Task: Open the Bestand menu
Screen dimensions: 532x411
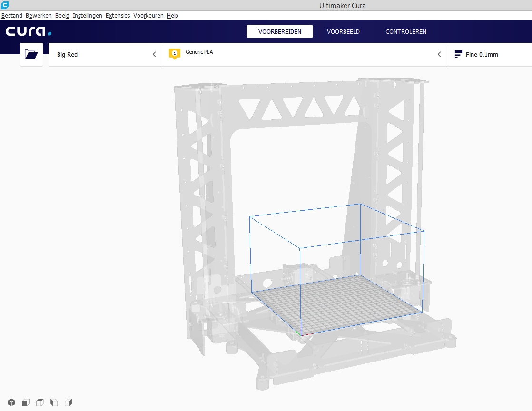Action: click(11, 16)
